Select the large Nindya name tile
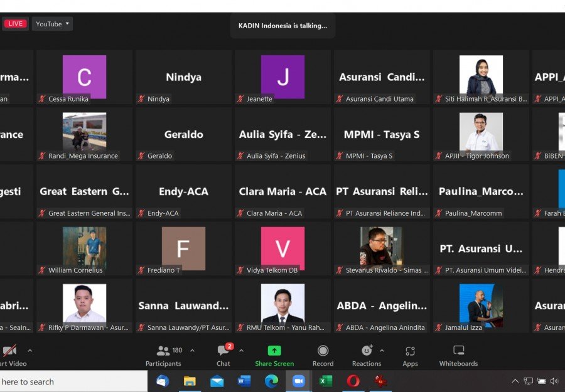 point(184,77)
